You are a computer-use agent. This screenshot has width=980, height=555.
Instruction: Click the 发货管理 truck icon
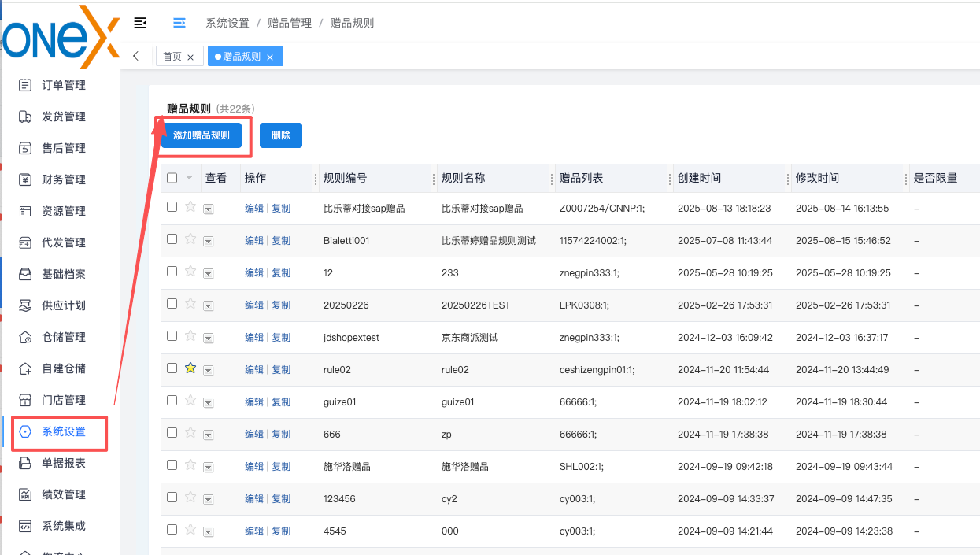pyautogui.click(x=25, y=117)
